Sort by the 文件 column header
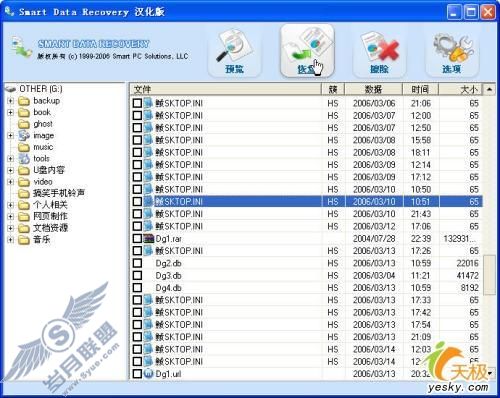Screen dimensions: 500x398 [x=225, y=89]
